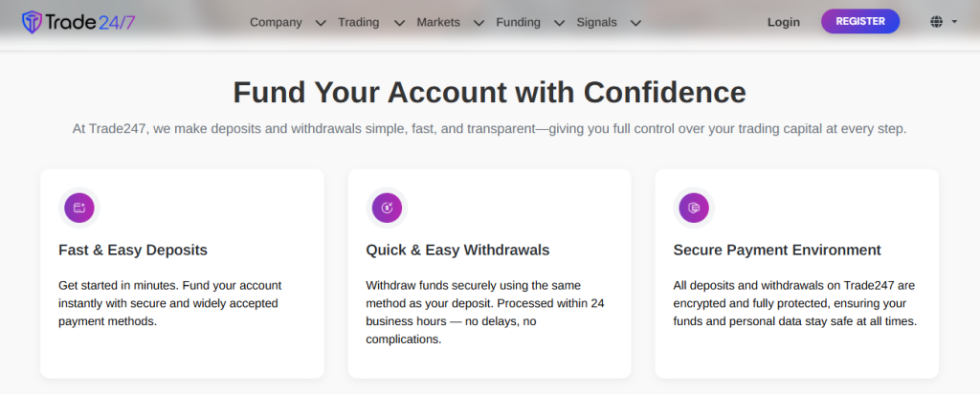The width and height of the screenshot is (980, 394).
Task: Click the globe language icon
Action: pyautogui.click(x=936, y=22)
